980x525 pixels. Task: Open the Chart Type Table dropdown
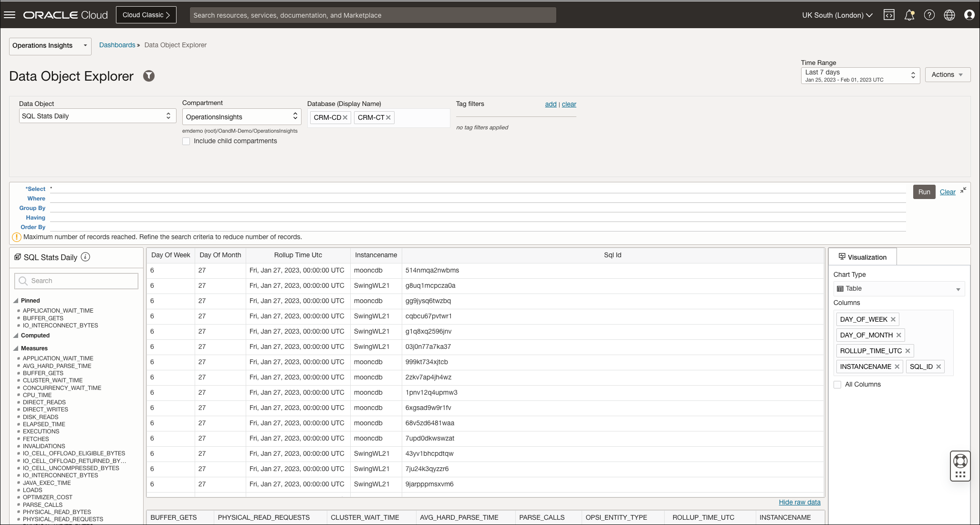click(x=899, y=289)
